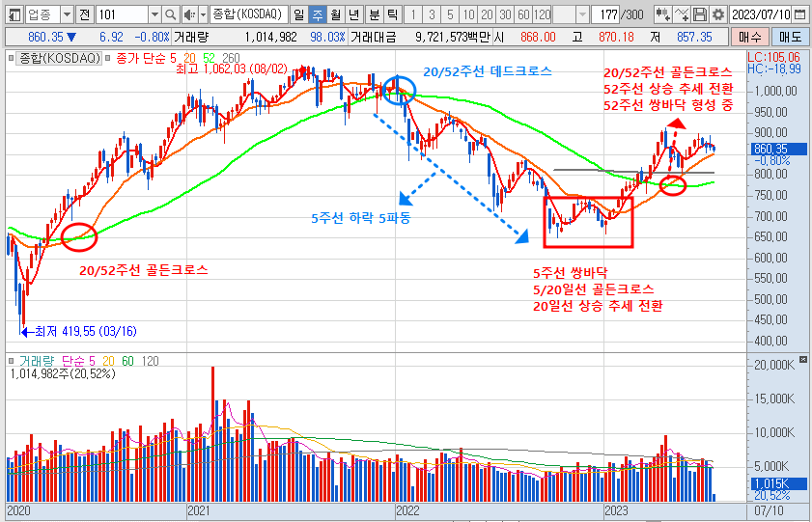Open the empty interval combo box dropdown
This screenshot has height=522, width=812.
click(582, 14)
